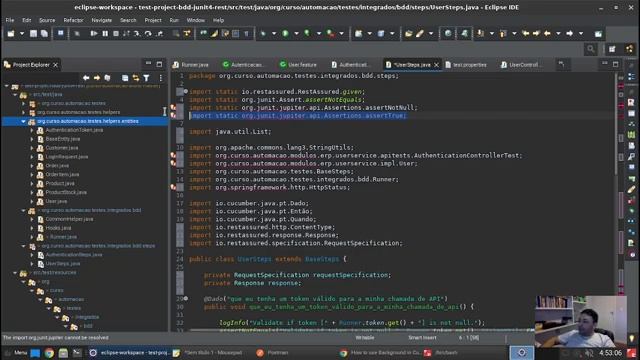Toggle Mark Occurrences pencil highlighter
640x360 pixels.
(214, 33)
